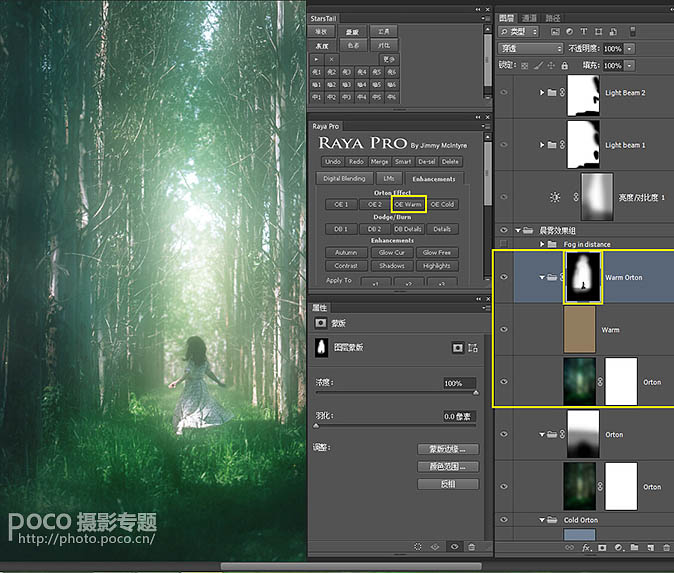Lock image pixels with the brush icon
674x573 pixels.
point(538,66)
